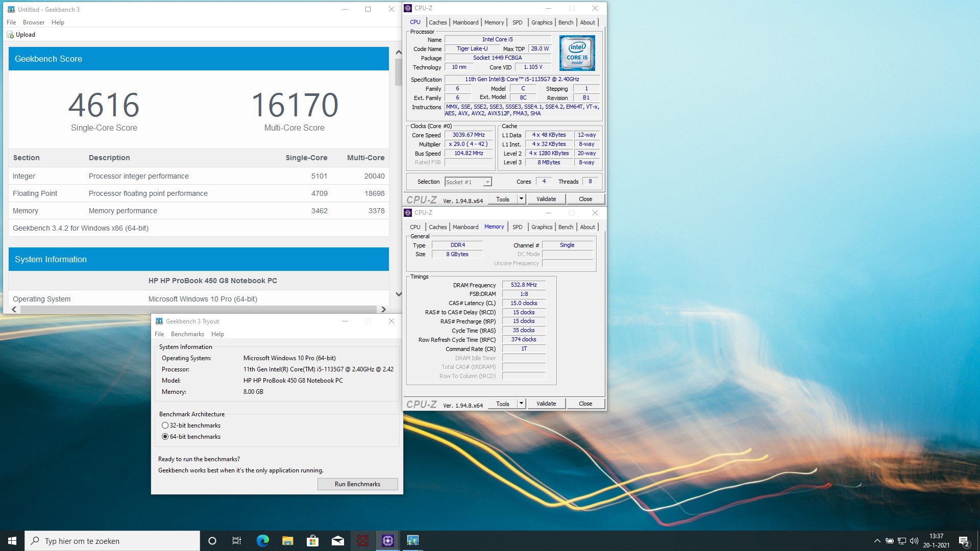The height and width of the screenshot is (551, 980).
Task: Show hidden system tray icons
Action: (x=877, y=541)
